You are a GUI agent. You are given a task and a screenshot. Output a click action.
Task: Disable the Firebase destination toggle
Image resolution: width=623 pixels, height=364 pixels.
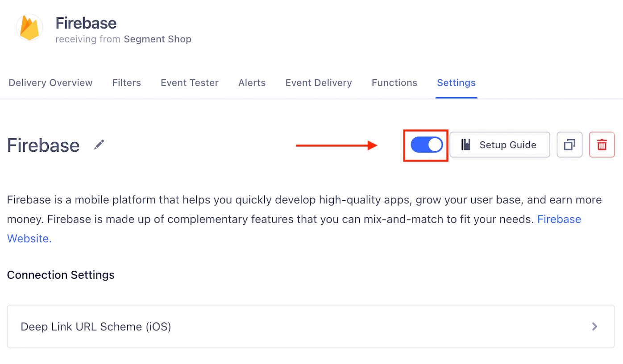tap(427, 145)
